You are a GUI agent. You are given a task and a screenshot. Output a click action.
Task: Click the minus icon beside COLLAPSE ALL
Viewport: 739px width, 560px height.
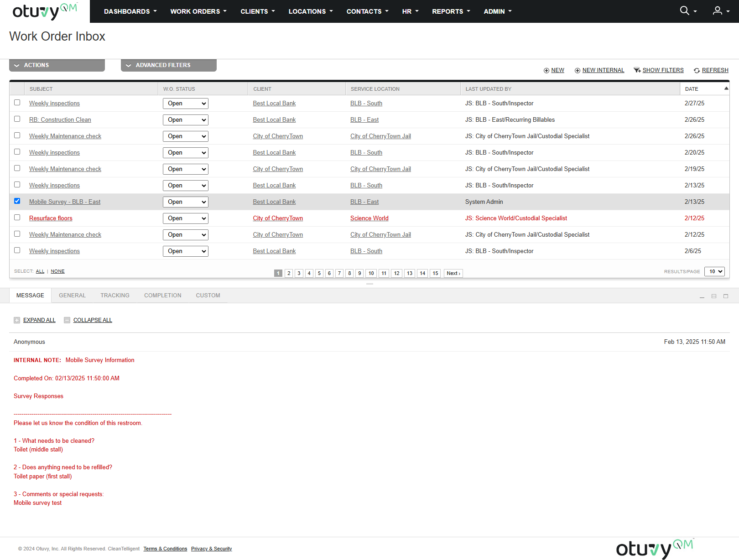coord(67,320)
